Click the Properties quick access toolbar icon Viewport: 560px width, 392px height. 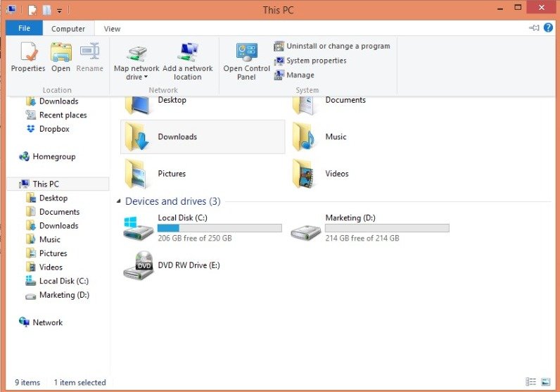click(32, 10)
